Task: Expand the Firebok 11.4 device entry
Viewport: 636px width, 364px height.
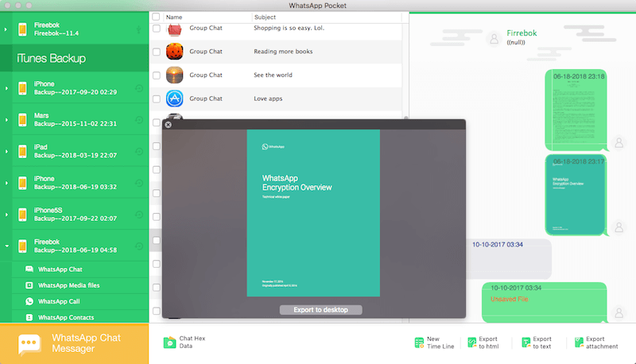Action: [x=6, y=29]
